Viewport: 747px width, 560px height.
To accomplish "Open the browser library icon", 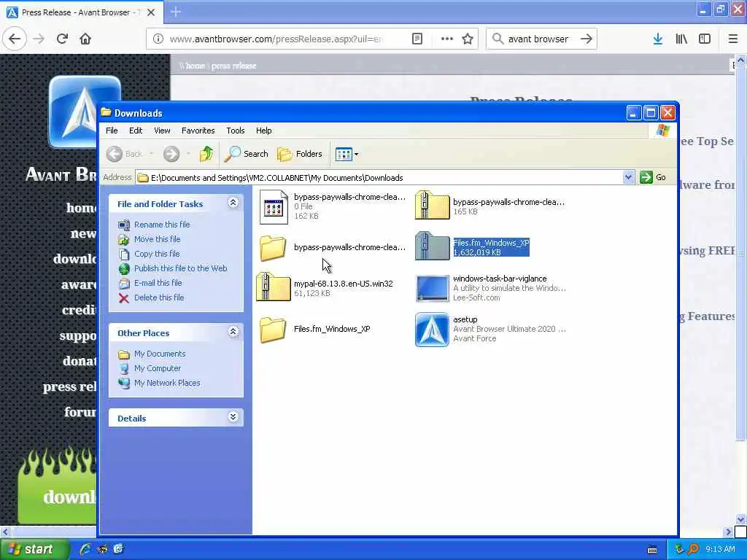I will 681,39.
